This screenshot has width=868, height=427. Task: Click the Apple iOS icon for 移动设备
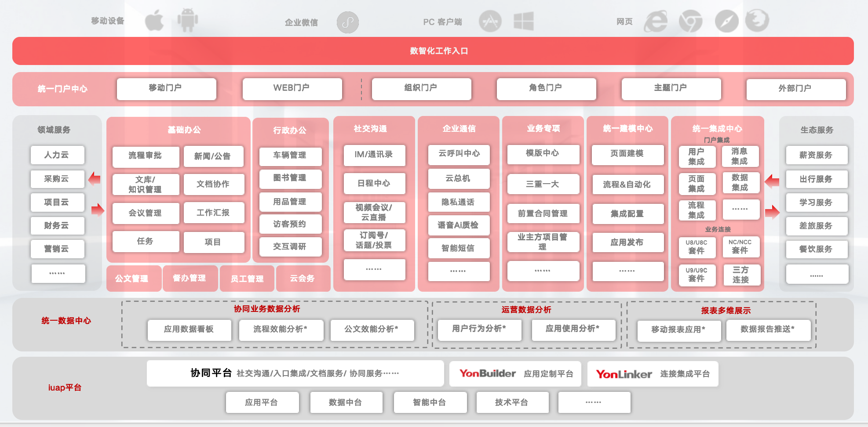(x=155, y=20)
